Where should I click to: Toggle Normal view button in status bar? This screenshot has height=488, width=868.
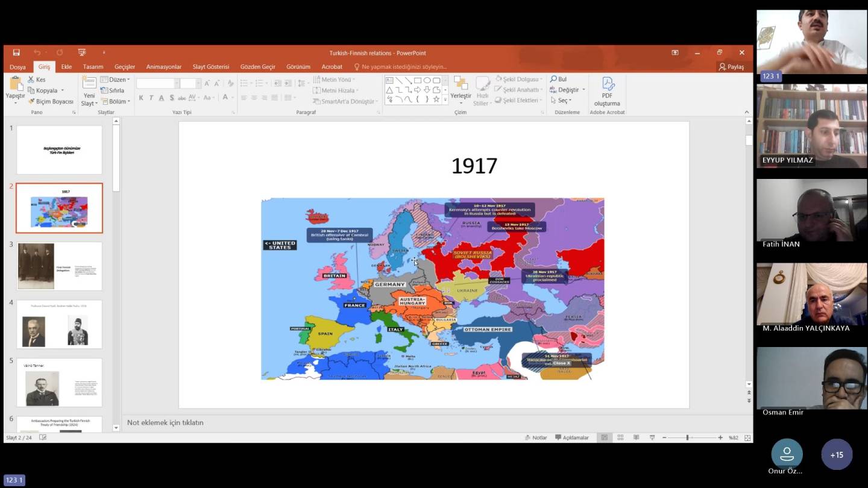point(605,437)
